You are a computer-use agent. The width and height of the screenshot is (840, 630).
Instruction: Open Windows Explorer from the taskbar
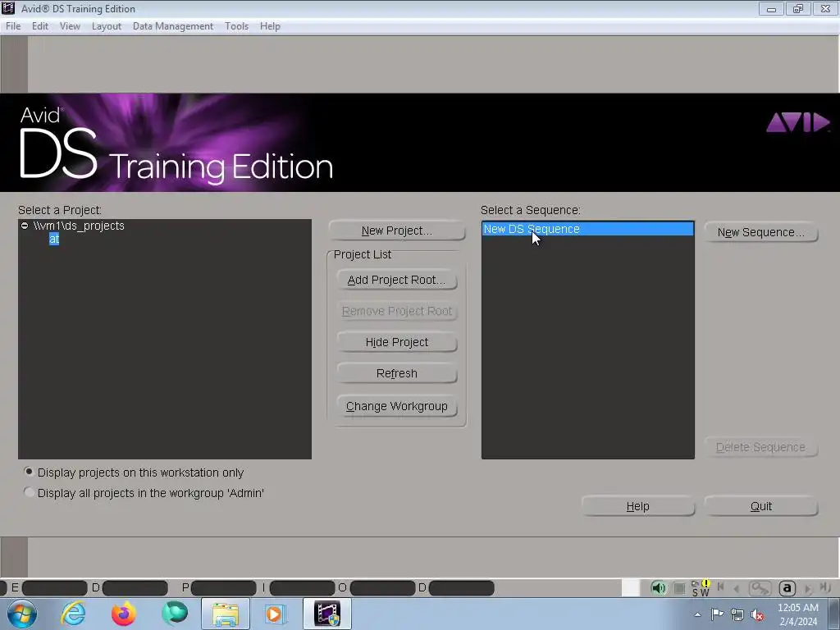226,614
